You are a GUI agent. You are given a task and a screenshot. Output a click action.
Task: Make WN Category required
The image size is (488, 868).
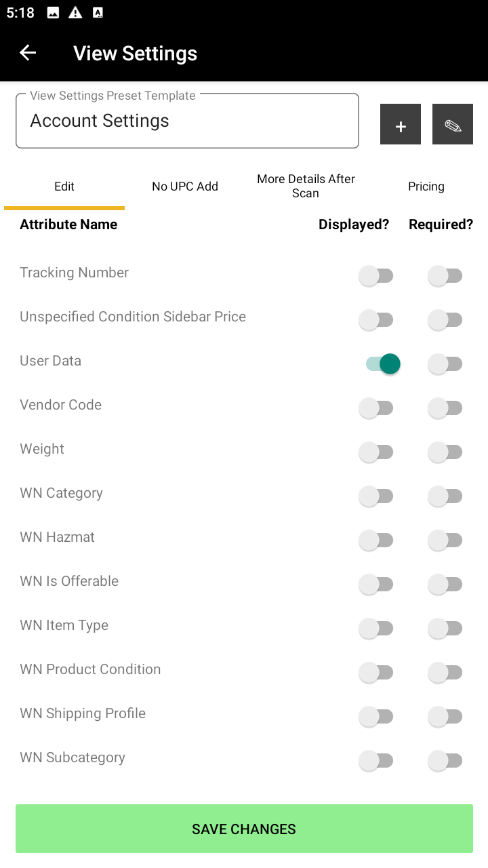click(445, 496)
